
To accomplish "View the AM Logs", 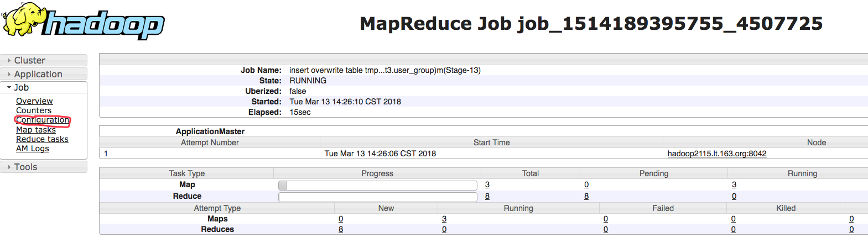I will click(33, 149).
